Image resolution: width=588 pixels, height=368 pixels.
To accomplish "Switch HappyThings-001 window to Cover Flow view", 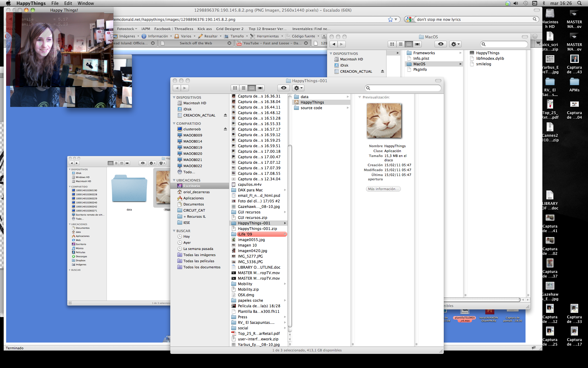I will pyautogui.click(x=260, y=88).
